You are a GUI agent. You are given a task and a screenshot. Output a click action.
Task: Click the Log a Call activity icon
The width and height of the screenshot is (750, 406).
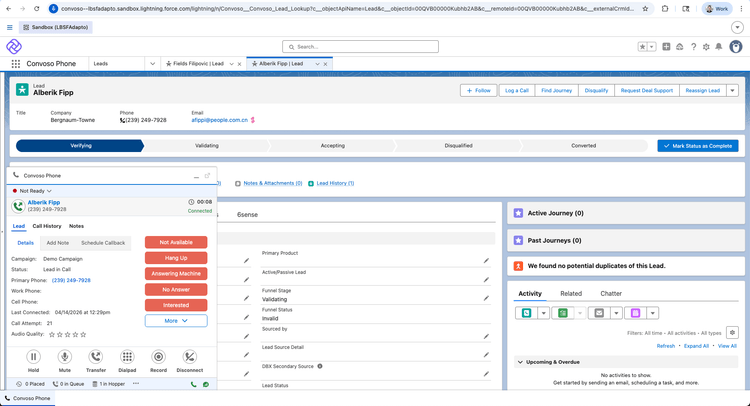526,313
